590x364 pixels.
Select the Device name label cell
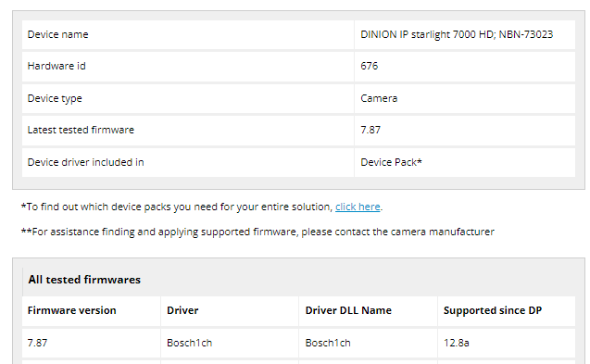[x=188, y=34]
